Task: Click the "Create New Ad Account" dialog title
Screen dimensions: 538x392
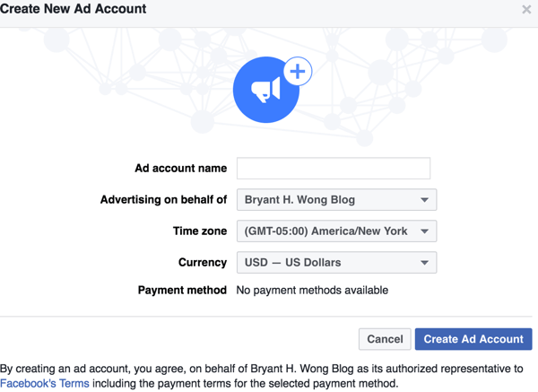Action: [74, 9]
